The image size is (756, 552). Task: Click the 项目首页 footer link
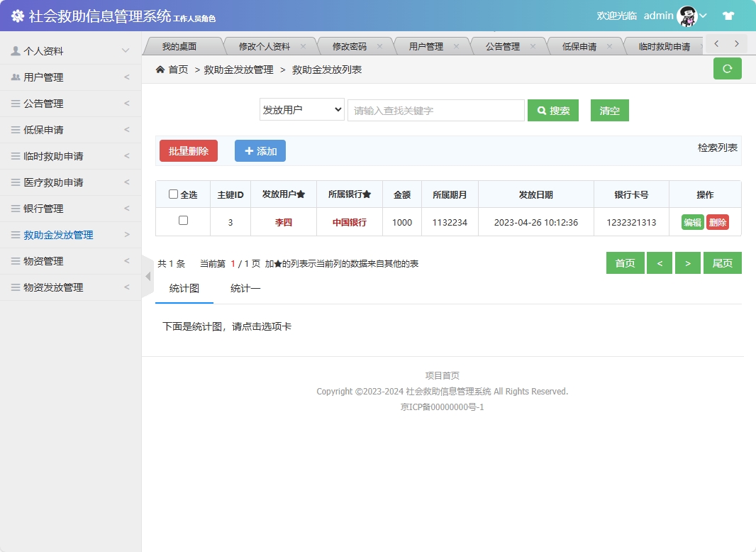point(440,375)
